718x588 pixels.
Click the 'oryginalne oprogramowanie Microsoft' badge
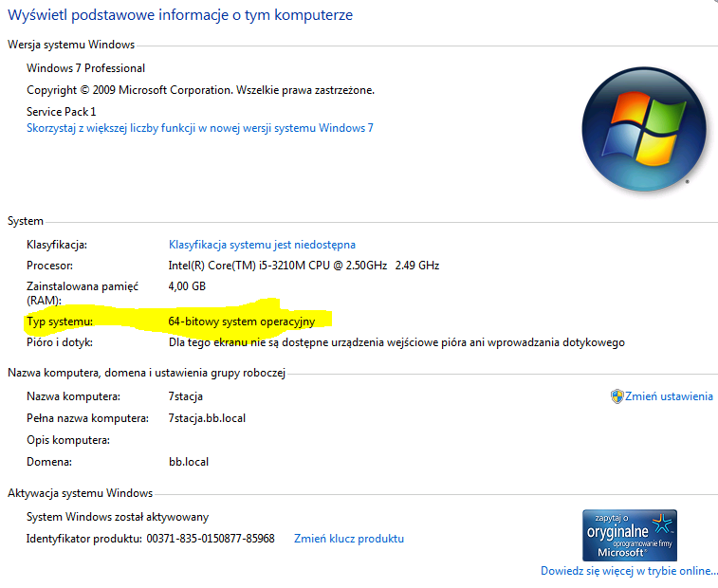point(630,535)
